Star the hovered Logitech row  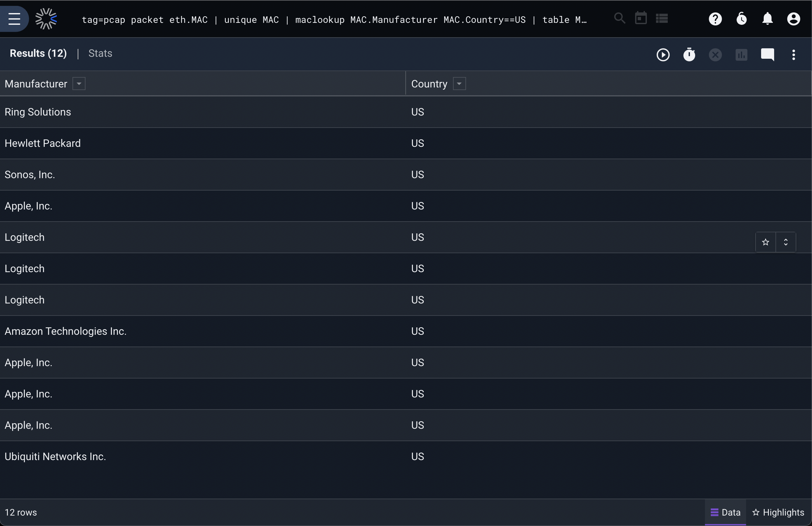(x=766, y=242)
